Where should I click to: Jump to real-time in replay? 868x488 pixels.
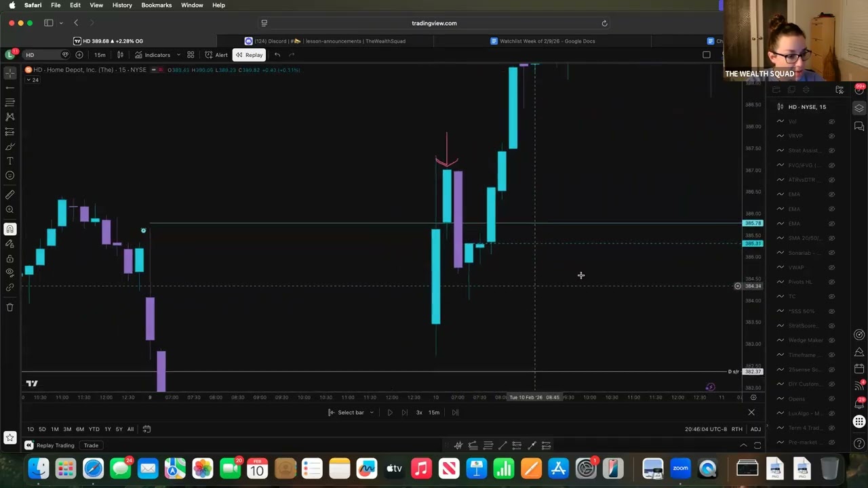coord(455,412)
